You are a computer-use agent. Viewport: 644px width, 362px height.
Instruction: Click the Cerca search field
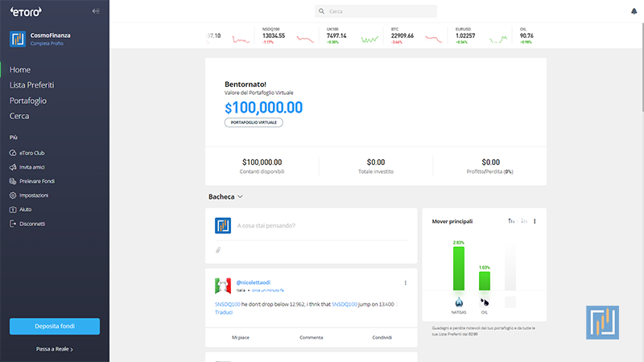(376, 11)
